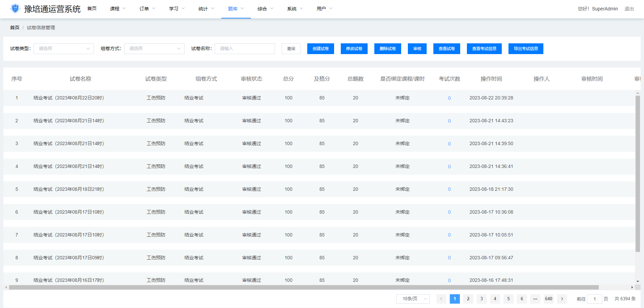This screenshot has height=308, width=644.
Task: Select row 结业考试(2023年08月17日09时)
Action: coord(319,258)
